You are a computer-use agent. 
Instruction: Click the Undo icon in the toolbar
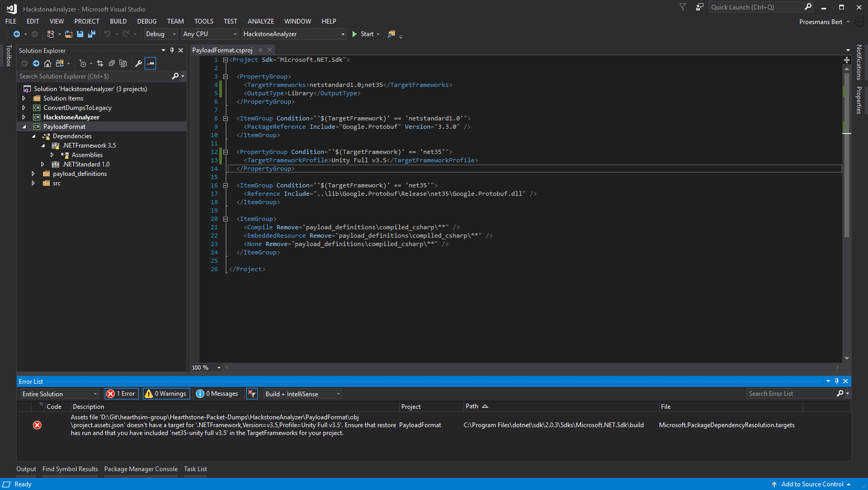pos(108,34)
